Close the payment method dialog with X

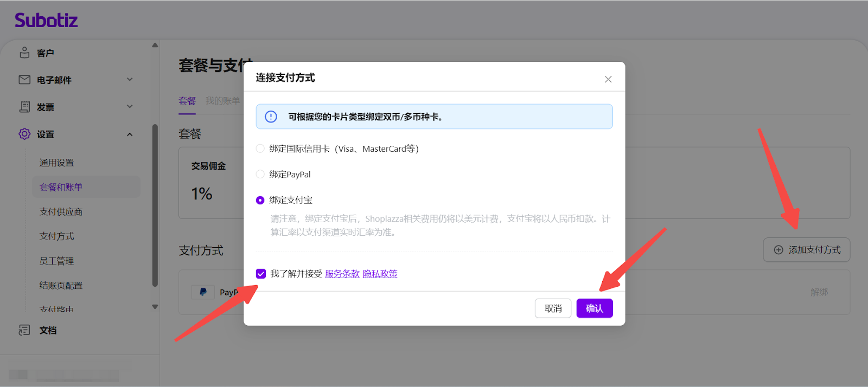click(x=608, y=79)
